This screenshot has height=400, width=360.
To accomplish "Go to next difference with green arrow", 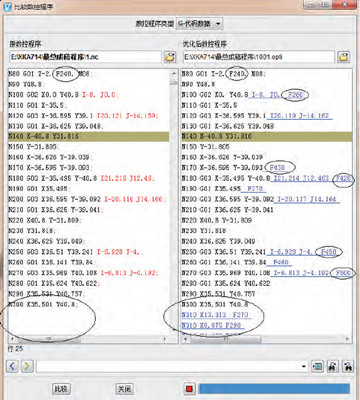I will coord(27,366).
